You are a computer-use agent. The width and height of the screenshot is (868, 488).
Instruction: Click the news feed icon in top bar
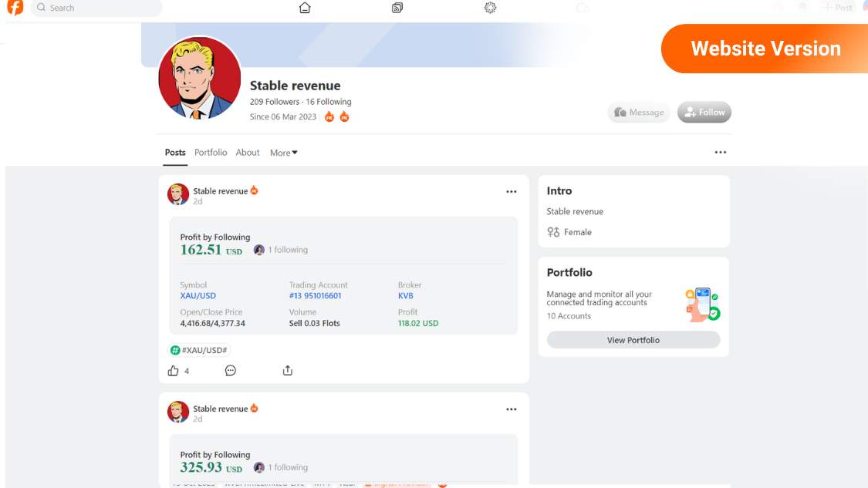pyautogui.click(x=397, y=8)
